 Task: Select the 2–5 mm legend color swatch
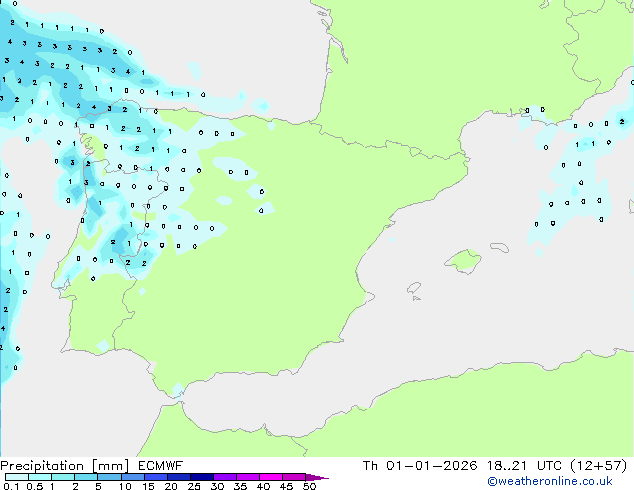coord(86,477)
